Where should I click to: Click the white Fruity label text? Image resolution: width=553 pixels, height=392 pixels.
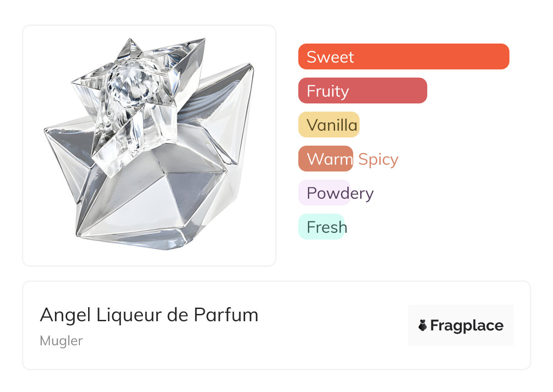[328, 91]
